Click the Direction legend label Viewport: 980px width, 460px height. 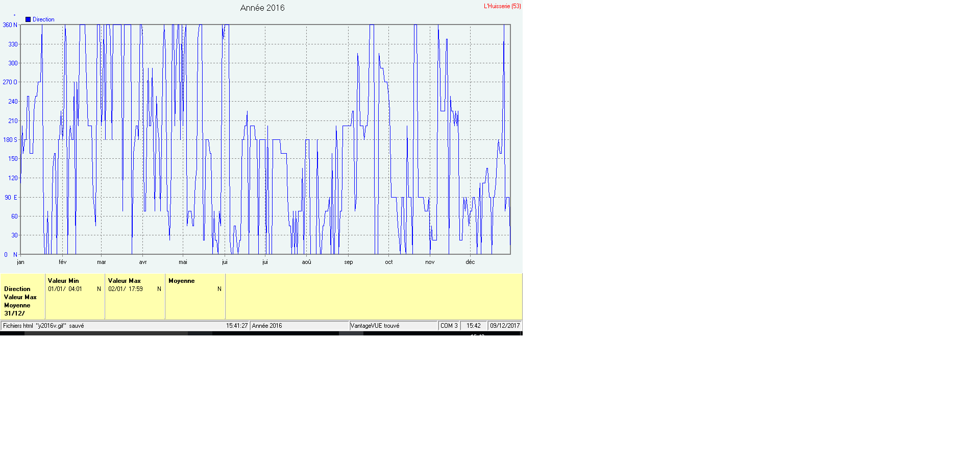pos(43,19)
